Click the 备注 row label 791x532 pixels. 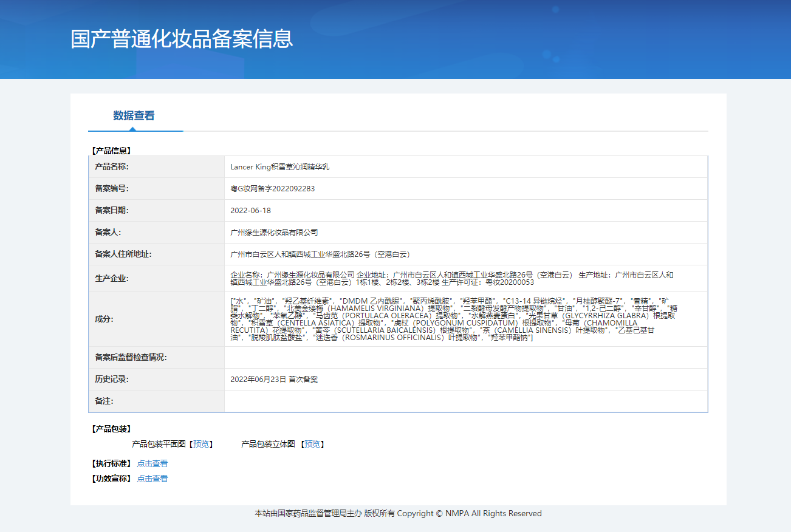104,401
